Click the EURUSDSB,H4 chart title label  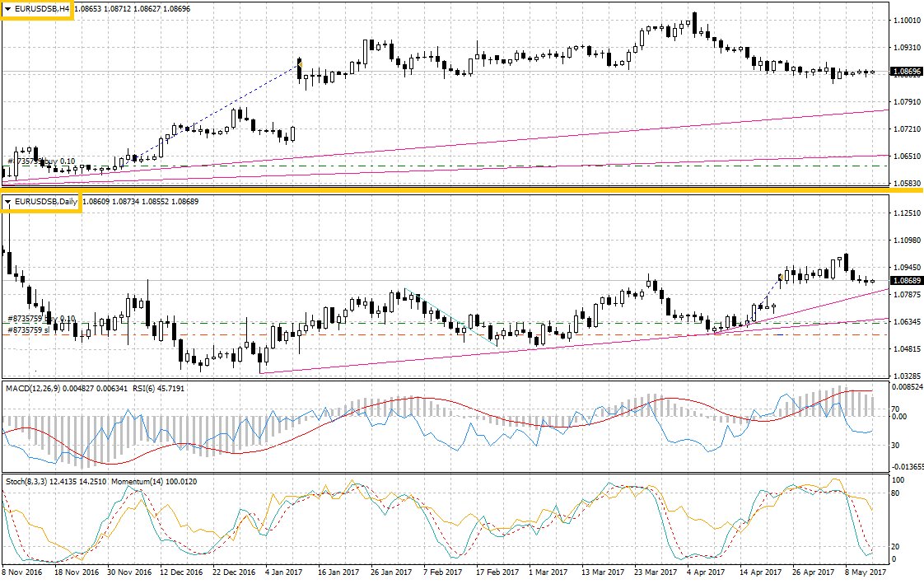(x=43, y=9)
